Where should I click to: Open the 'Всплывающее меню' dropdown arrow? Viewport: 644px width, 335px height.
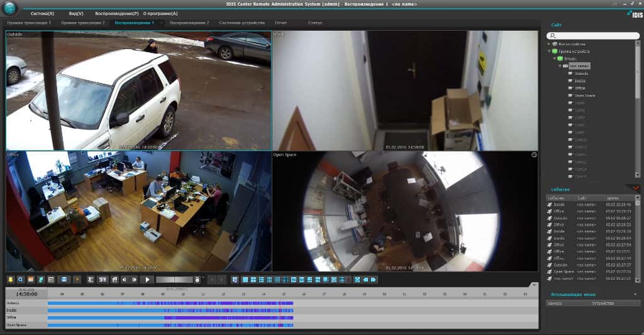pos(636,294)
